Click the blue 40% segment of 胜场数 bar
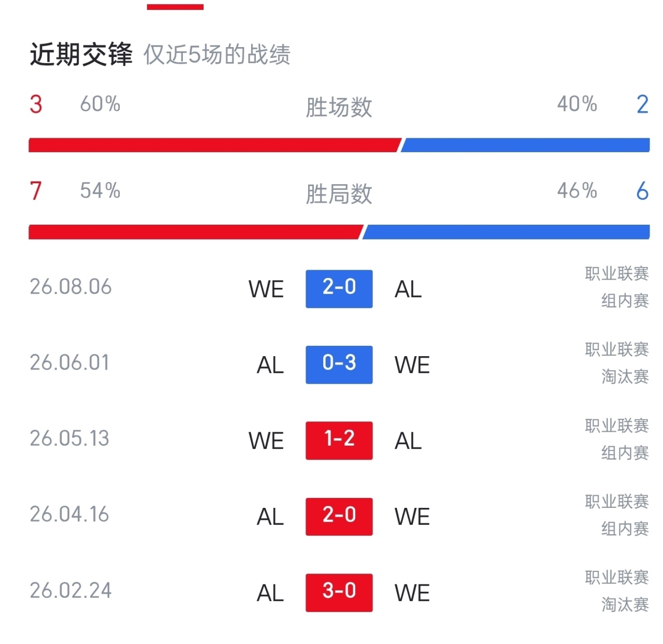663x644 pixels. pos(525,145)
